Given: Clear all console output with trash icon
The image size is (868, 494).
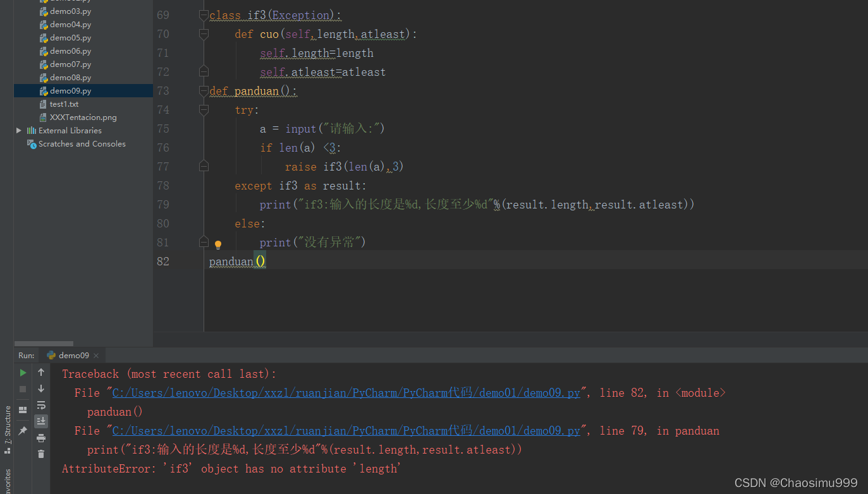Looking at the screenshot, I should (41, 454).
